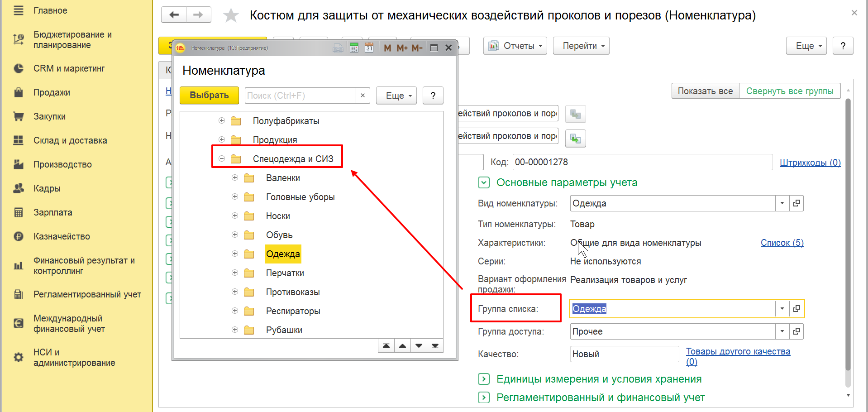Go back with left arrow button
The image size is (868, 412).
174,15
